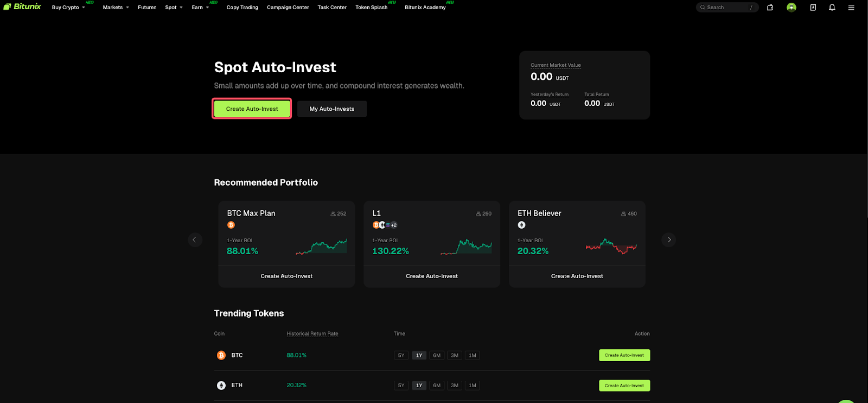Screen dimensions: 868x403
Task: Click the coin icons cluster in L1 card
Action: tap(385, 225)
